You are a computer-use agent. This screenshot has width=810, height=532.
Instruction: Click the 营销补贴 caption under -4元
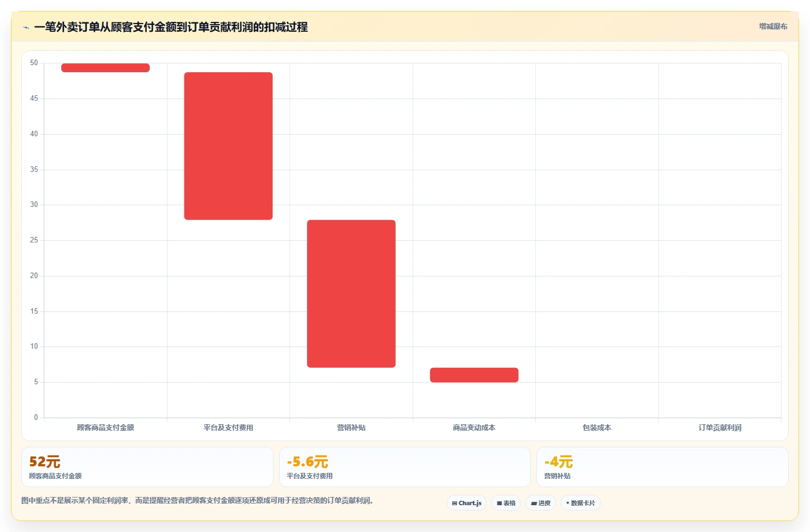(557, 476)
